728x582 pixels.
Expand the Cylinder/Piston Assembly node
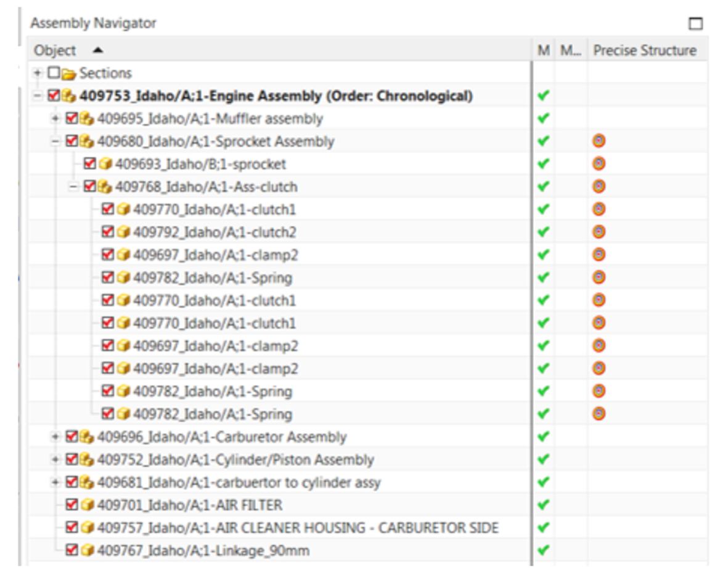tap(55, 460)
